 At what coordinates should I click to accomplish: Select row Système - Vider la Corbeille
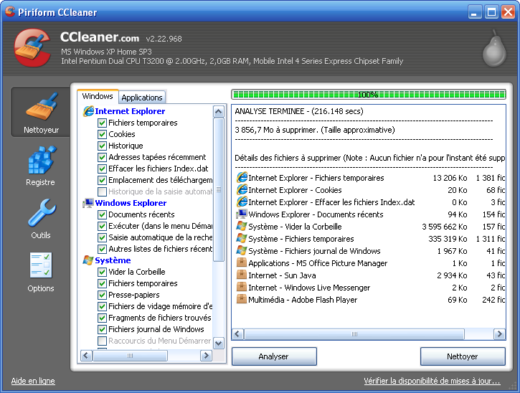click(369, 226)
